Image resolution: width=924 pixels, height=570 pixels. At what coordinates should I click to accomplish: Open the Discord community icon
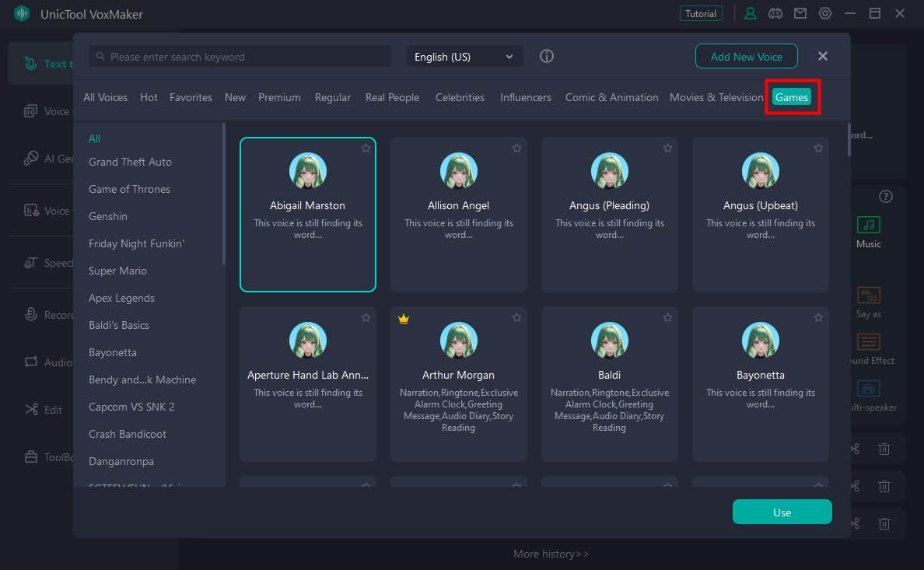tap(775, 13)
